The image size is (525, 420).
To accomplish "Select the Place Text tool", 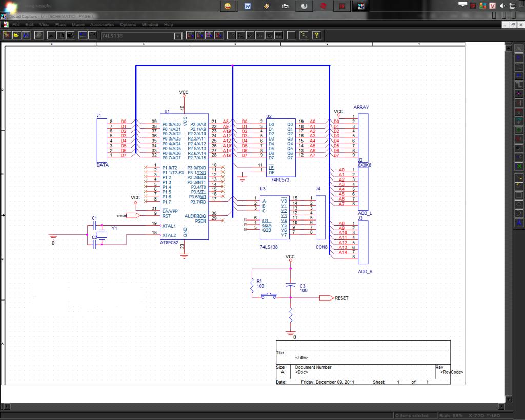I will pos(519,222).
